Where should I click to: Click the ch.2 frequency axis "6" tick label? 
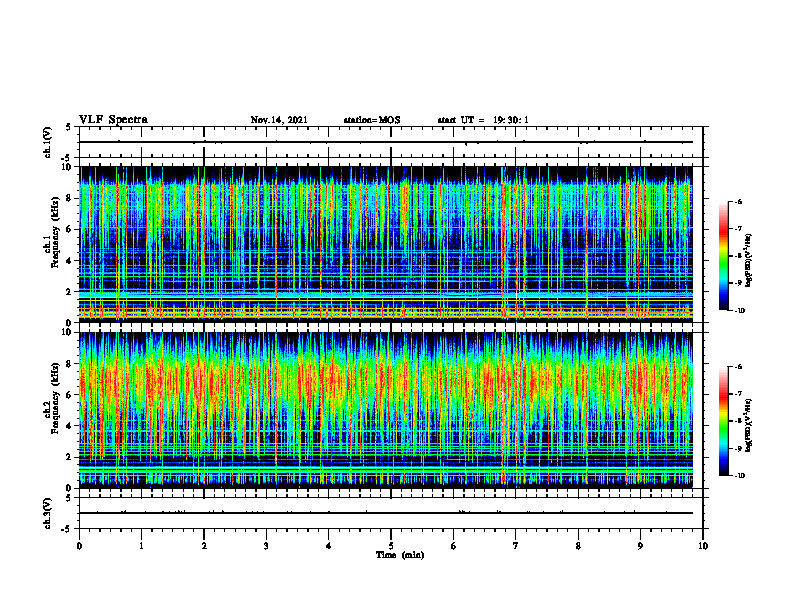(70, 395)
